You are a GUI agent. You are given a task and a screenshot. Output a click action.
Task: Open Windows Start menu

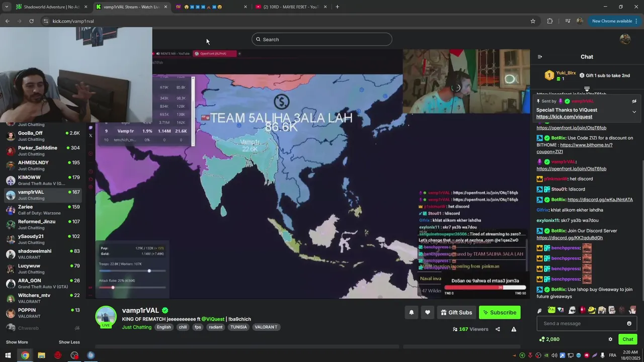[8, 355]
